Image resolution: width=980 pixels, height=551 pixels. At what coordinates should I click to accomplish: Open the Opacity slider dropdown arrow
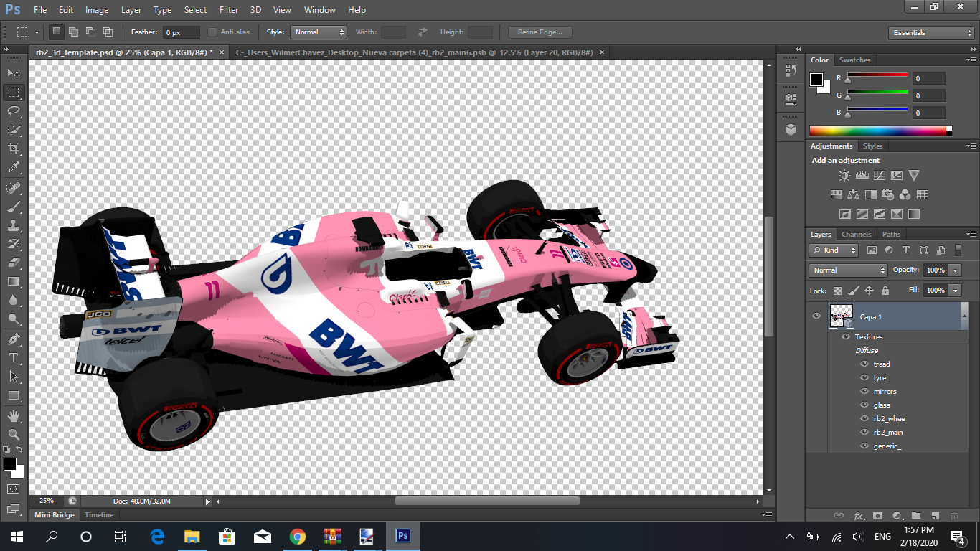pyautogui.click(x=956, y=270)
